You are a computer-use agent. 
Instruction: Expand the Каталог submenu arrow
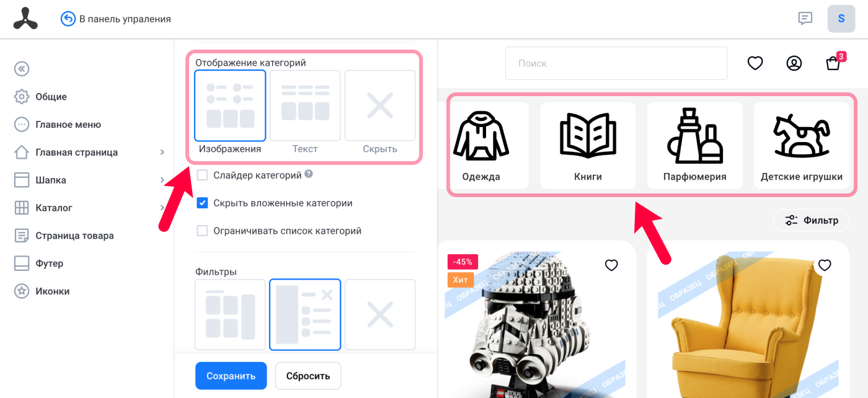point(162,208)
